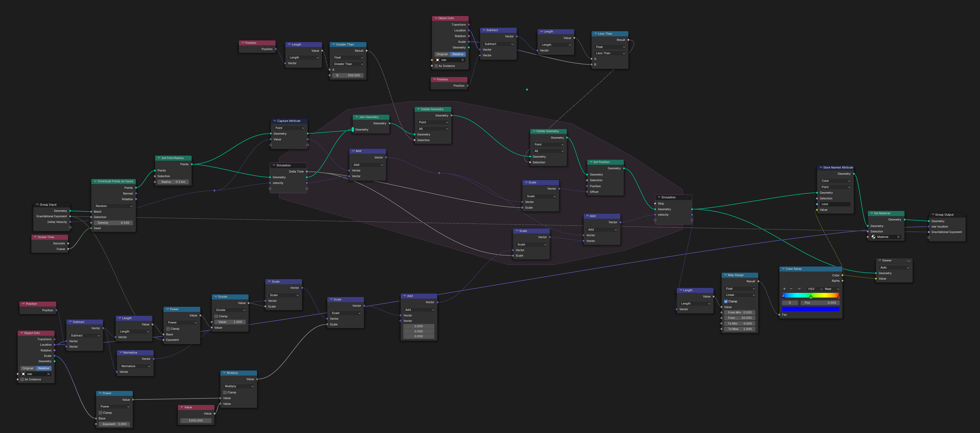Click the Scene Time node label

(49, 237)
